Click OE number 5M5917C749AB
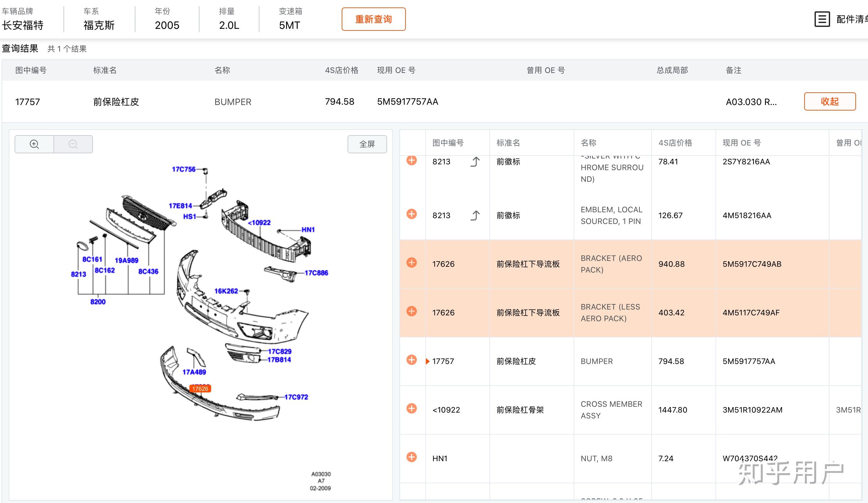The height and width of the screenshot is (503, 868). [x=752, y=264]
